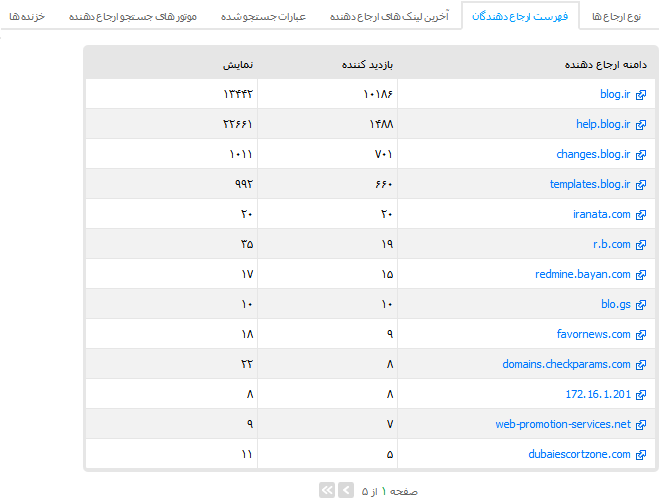Open external link icon for 172.16.1.201
663x504 pixels.
coord(641,395)
